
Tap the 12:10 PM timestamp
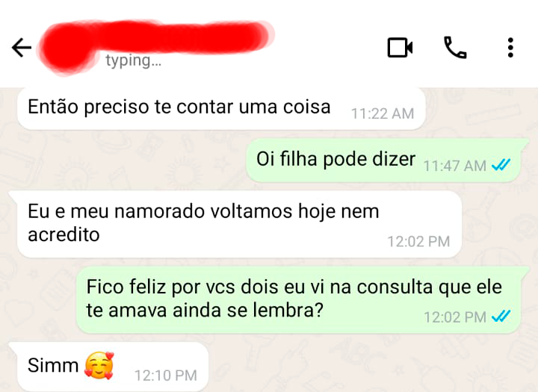pyautogui.click(x=166, y=376)
